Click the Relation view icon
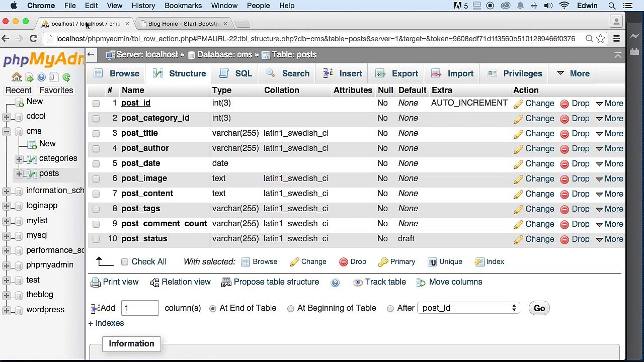The image size is (644, 362). click(x=154, y=282)
